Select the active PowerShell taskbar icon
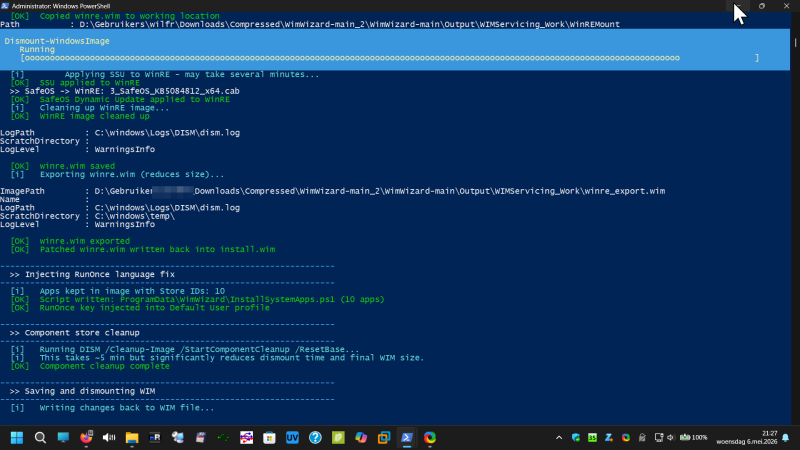 [x=407, y=437]
